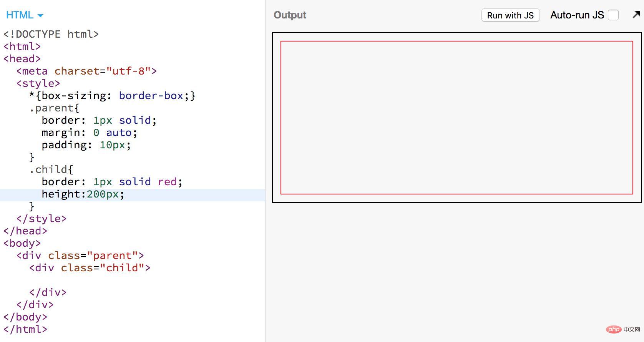Click the '<div class="parent">' line
The width and height of the screenshot is (644, 342).
tap(80, 256)
